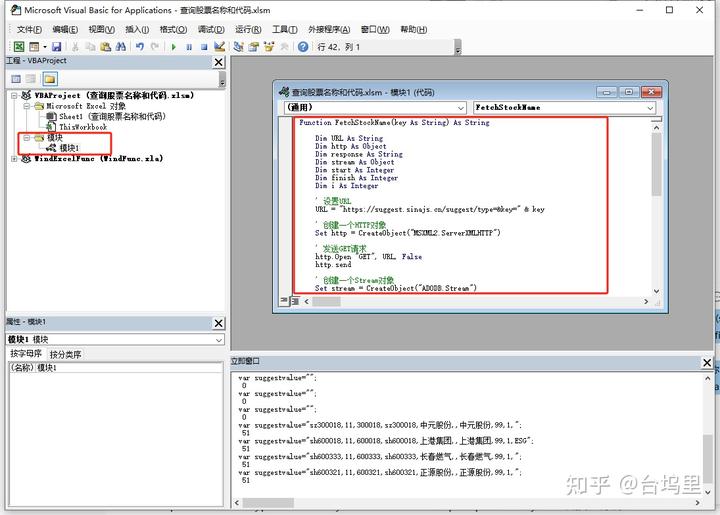Break execution with the pause icon
This screenshot has height=515, width=720.
[189, 46]
